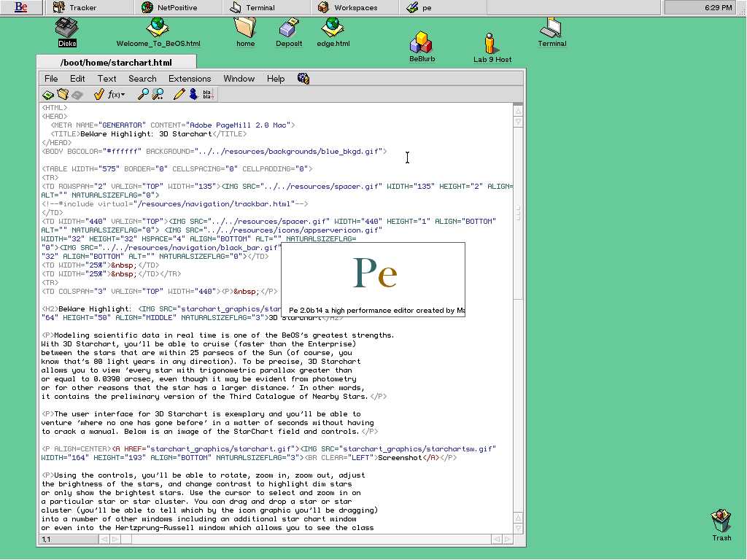Open the Extensions menu

[190, 79]
